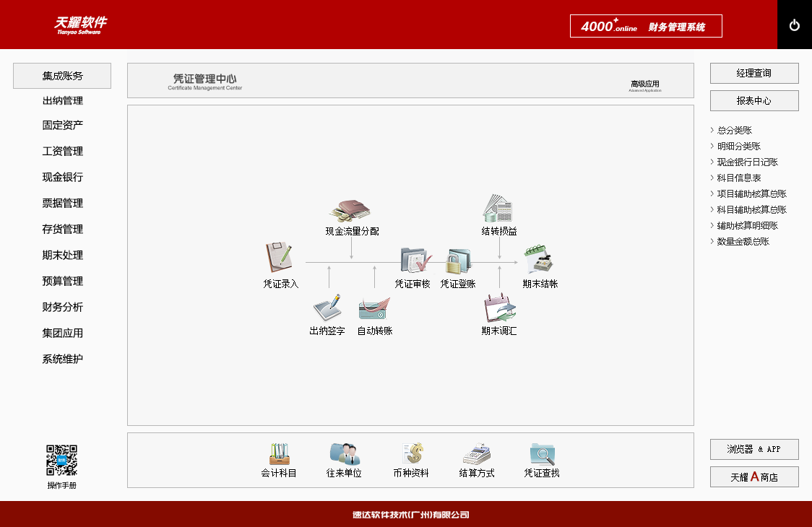
Task: Expand the 总分类账 report entry
Action: point(736,130)
